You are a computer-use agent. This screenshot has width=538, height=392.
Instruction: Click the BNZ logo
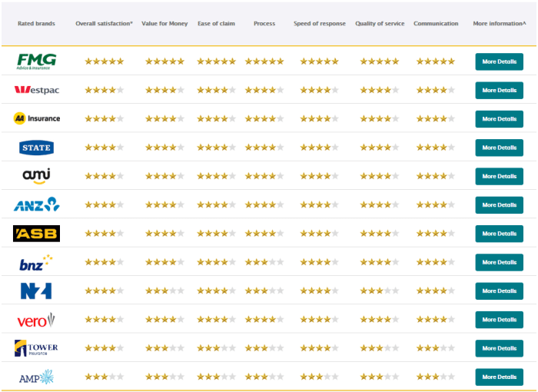[x=36, y=262]
